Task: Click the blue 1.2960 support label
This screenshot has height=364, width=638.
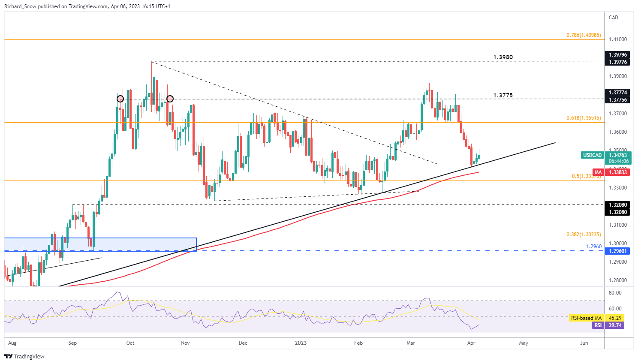Action: point(594,247)
